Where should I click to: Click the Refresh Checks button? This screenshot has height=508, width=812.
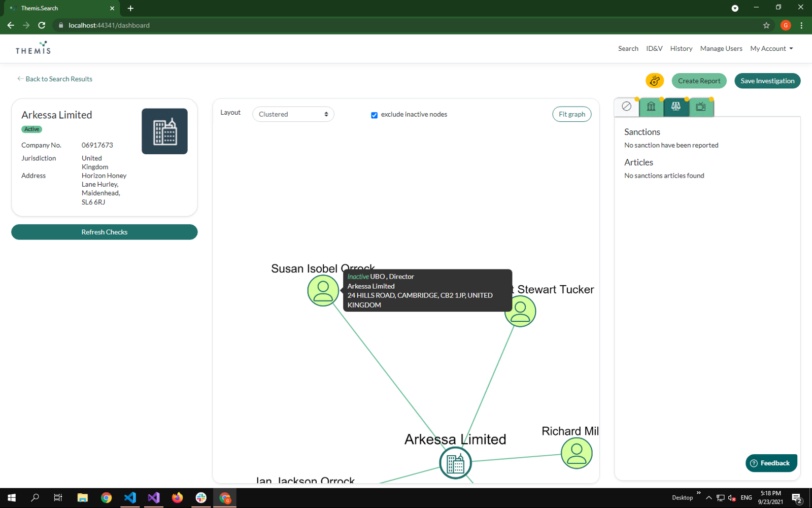105,232
